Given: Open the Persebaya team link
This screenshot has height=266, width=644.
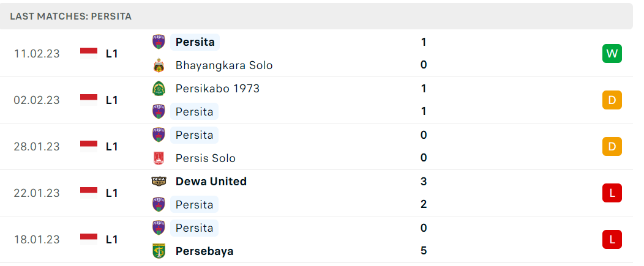Looking at the screenshot, I should pyautogui.click(x=204, y=251).
